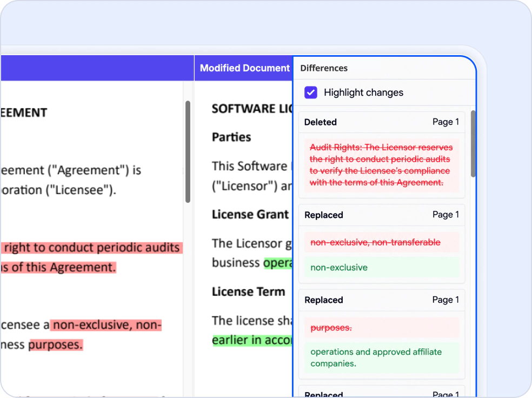
Task: Click the License Term heading in modified document
Action: coord(248,292)
